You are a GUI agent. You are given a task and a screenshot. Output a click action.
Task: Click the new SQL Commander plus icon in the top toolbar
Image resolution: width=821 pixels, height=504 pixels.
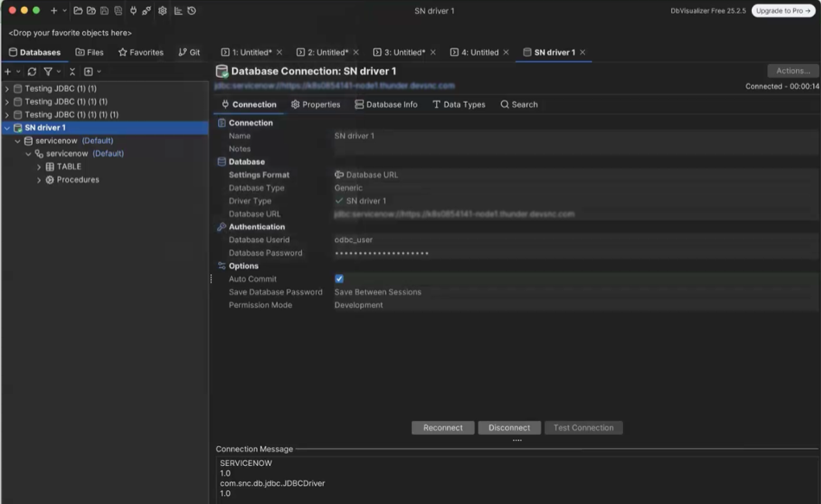click(54, 10)
